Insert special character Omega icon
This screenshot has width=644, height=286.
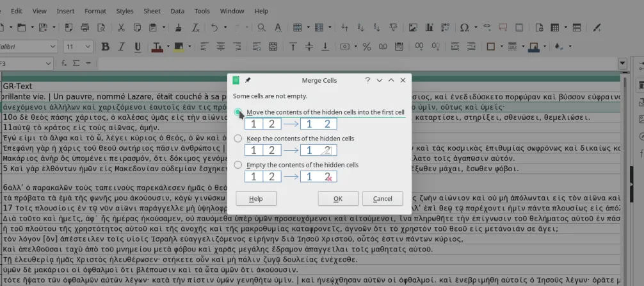click(x=465, y=28)
